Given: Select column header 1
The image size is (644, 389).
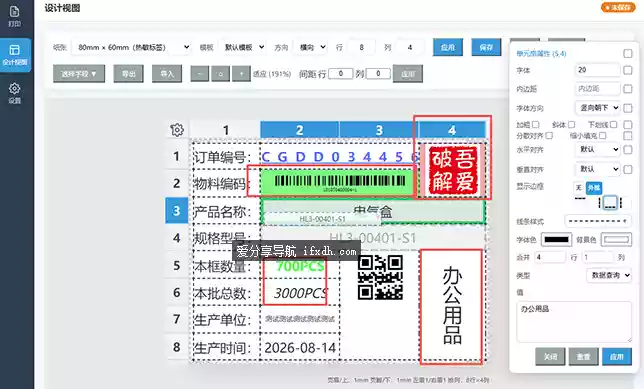Looking at the screenshot, I should coord(225,130).
